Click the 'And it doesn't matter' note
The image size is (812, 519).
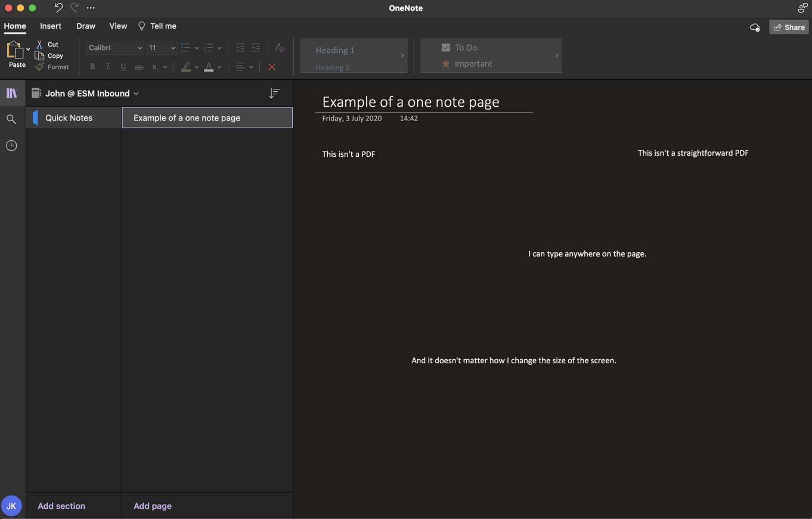coord(514,361)
